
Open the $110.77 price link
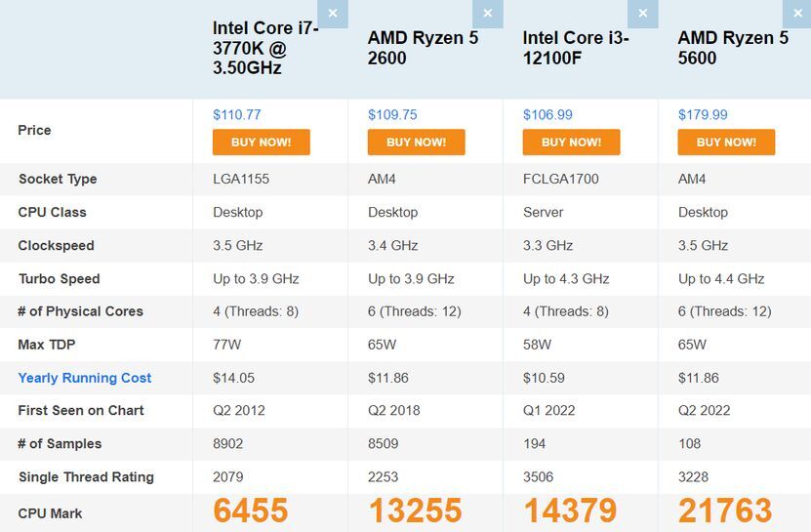[237, 114]
